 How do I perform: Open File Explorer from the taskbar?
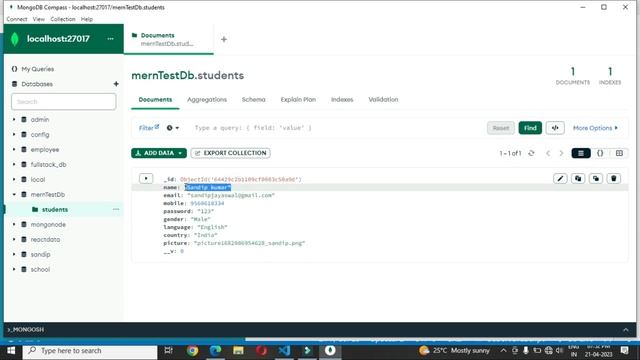click(x=238, y=351)
